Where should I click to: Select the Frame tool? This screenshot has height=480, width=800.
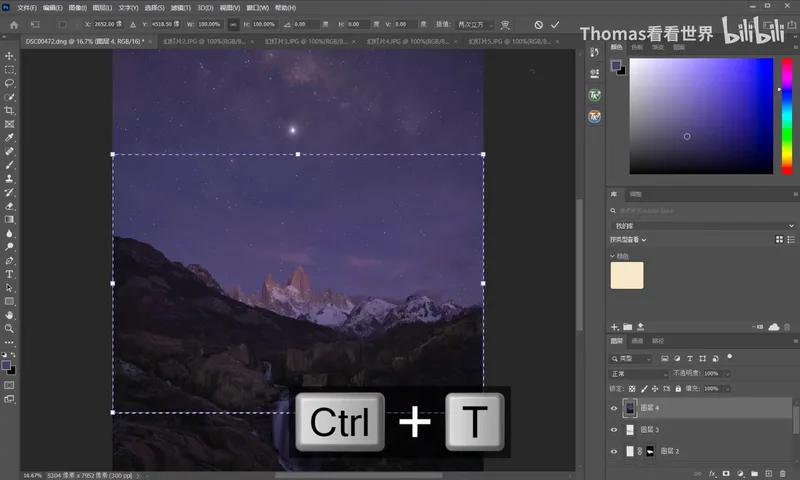[x=9, y=124]
